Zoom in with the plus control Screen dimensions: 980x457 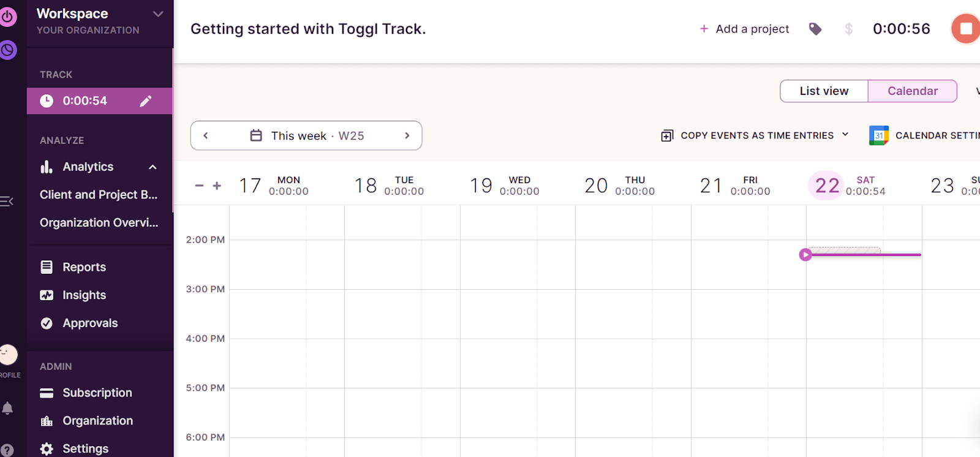pos(217,185)
